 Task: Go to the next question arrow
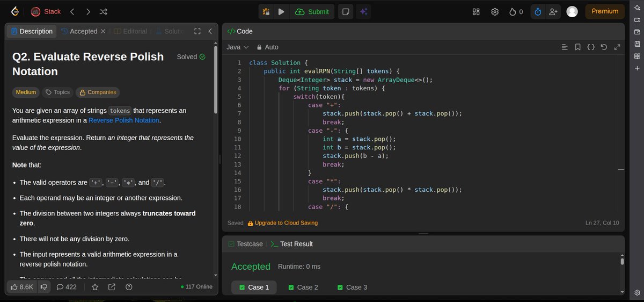pos(88,11)
